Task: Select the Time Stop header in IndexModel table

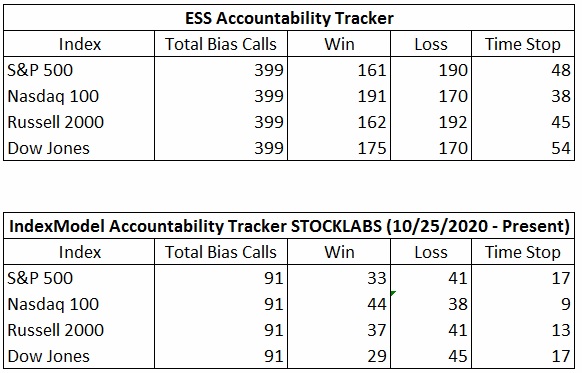Action: pos(523,252)
